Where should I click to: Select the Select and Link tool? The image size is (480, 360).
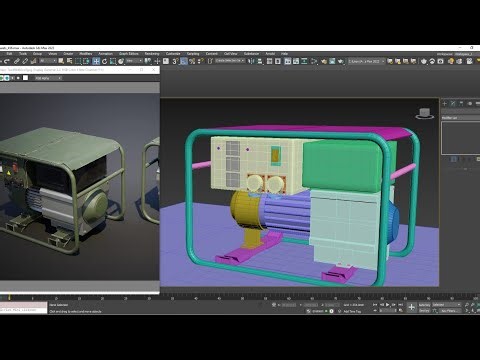tap(17, 61)
